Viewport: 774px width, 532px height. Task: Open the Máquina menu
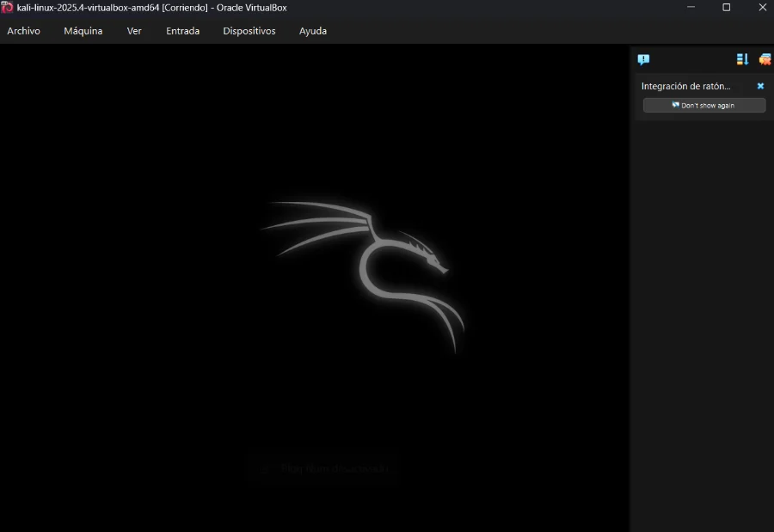[x=83, y=31]
